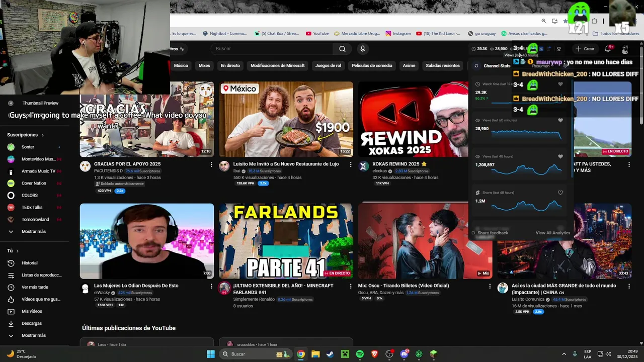Open Ver más tarde in sidebar
644x362 pixels.
(34, 287)
